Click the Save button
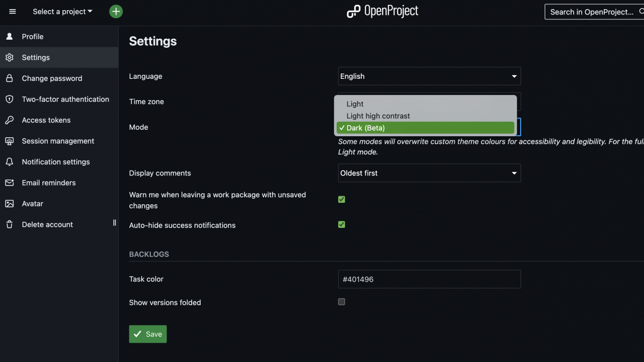The width and height of the screenshot is (644, 362). pos(148,334)
